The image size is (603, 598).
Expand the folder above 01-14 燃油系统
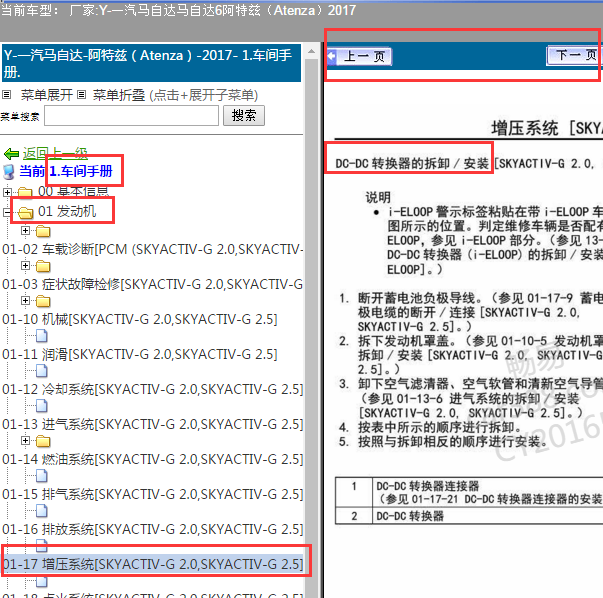click(x=25, y=440)
